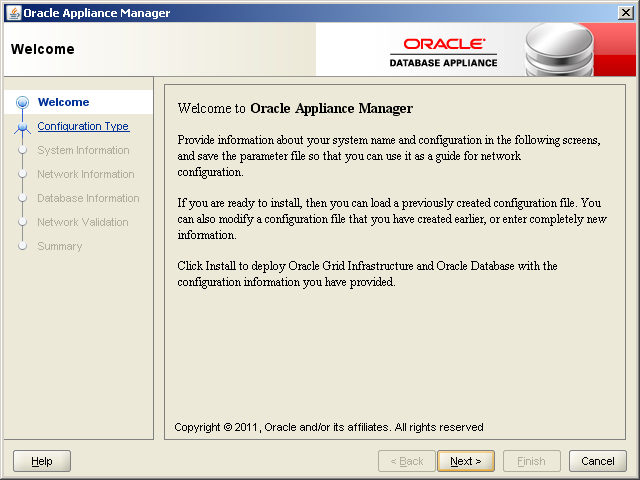The image size is (640, 480).
Task: Click the 'Click Install to deploy' paragraph
Action: [367, 274]
